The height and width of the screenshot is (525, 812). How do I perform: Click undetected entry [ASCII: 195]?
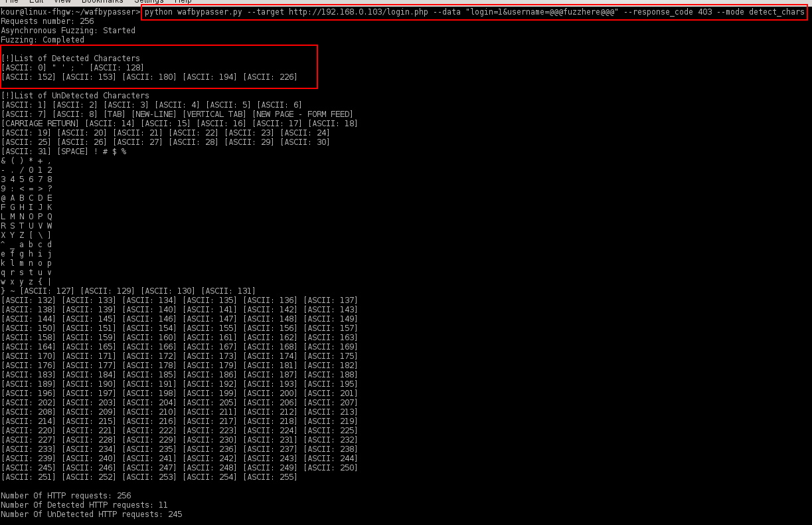point(331,384)
